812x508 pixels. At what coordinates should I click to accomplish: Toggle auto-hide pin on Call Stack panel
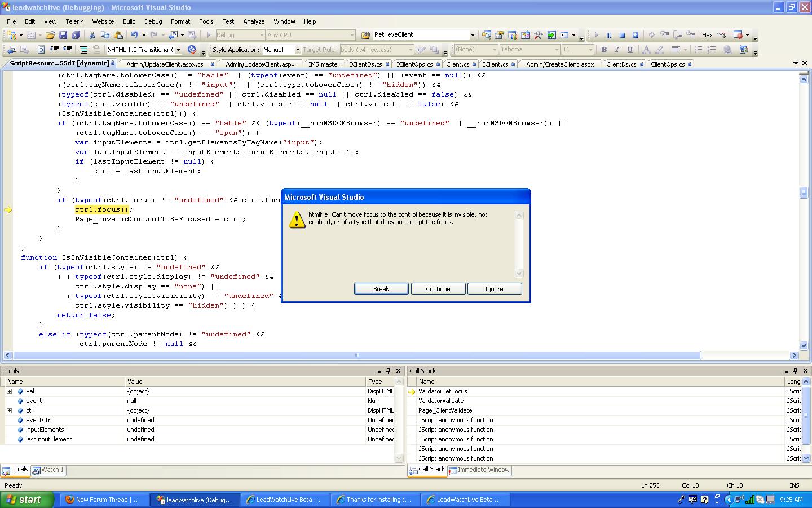[x=795, y=371]
